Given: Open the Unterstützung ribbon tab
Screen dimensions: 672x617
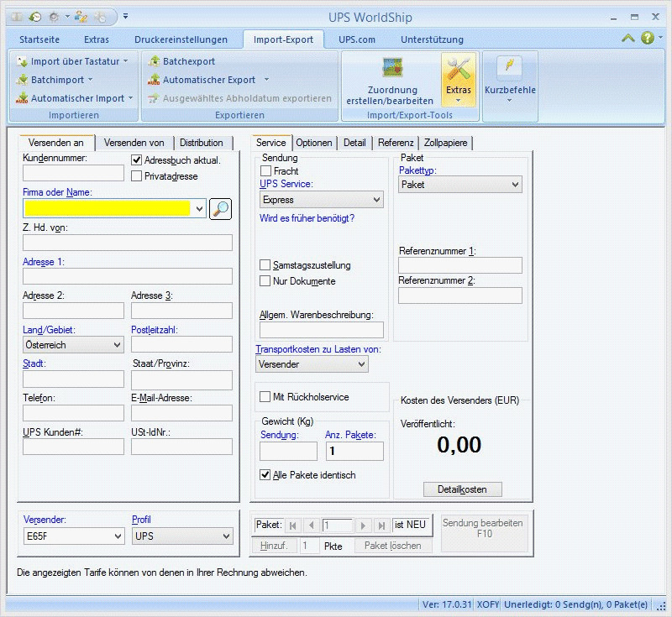Looking at the screenshot, I should [432, 39].
